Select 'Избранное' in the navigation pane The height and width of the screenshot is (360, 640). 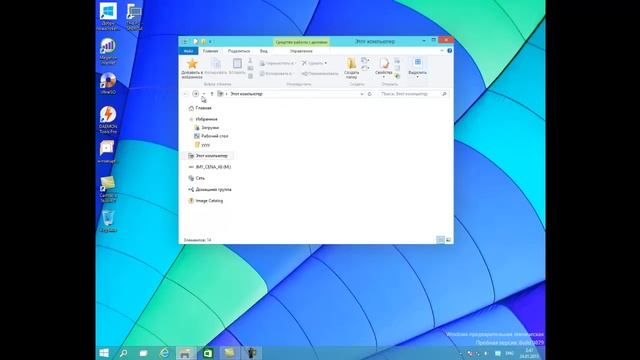coord(206,119)
